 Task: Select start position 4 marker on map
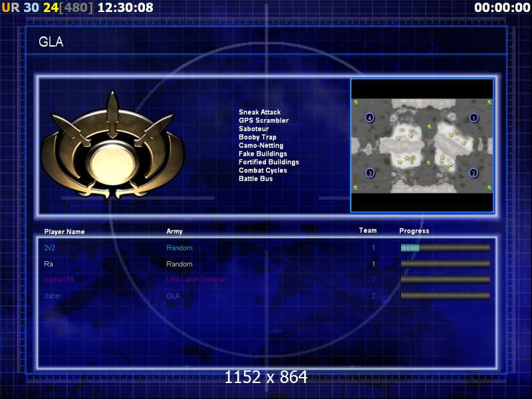[370, 118]
